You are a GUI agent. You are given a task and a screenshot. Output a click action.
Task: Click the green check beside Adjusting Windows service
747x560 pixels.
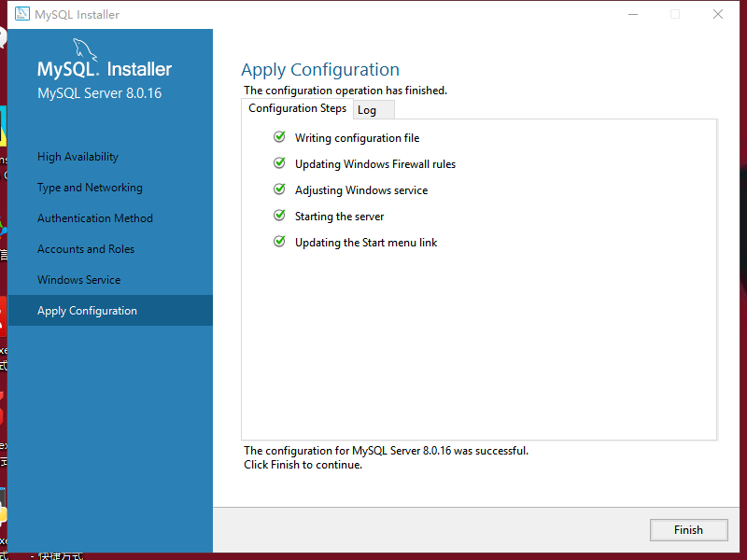point(279,189)
